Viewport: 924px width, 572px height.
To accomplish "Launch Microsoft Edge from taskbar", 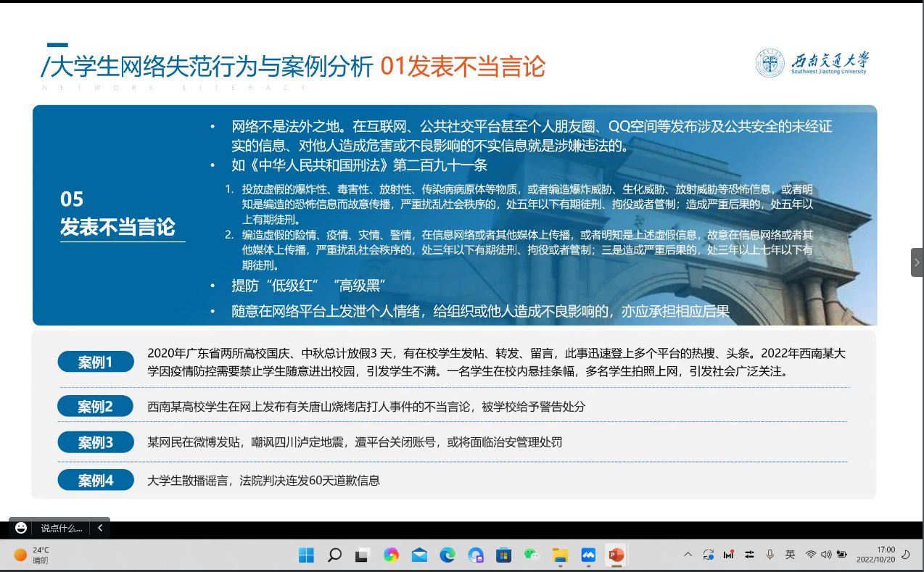I will [x=447, y=555].
